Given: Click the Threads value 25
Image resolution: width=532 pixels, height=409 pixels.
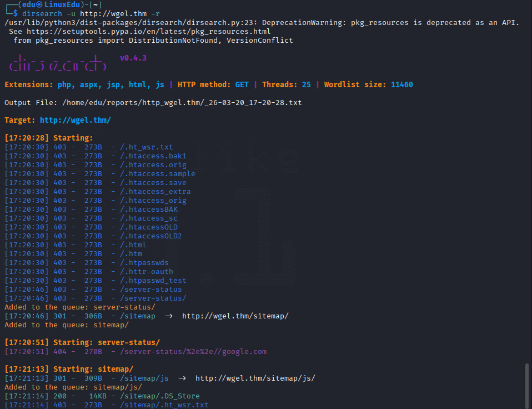Looking at the screenshot, I should coord(307,84).
